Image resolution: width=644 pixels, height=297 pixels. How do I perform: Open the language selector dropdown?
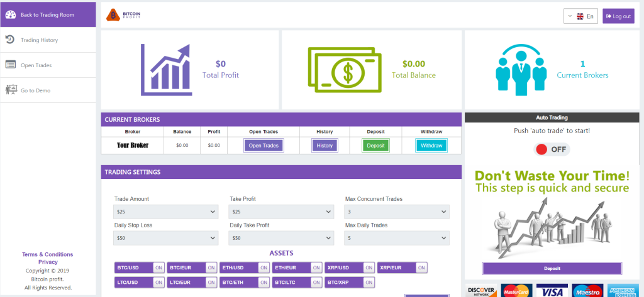pos(580,16)
